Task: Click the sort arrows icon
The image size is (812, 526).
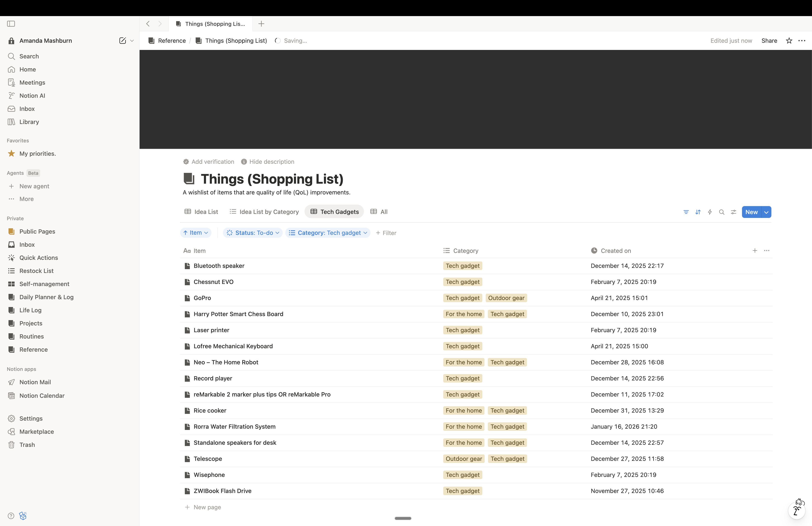Action: click(698, 212)
